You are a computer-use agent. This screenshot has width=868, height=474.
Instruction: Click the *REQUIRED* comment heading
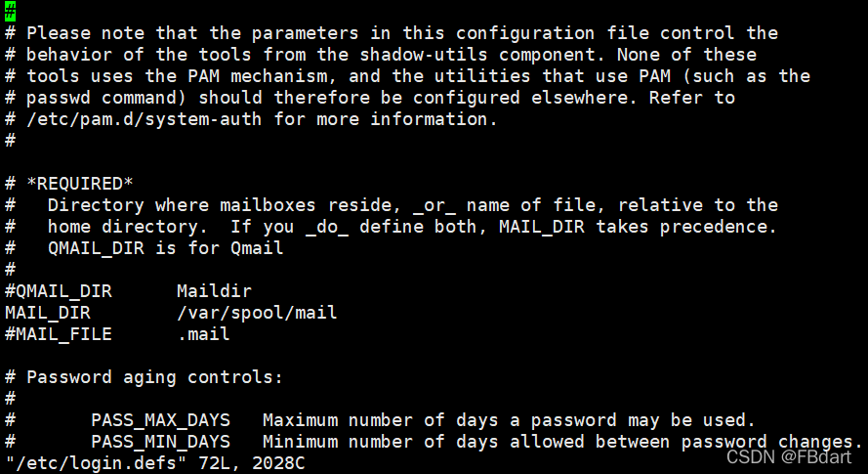pos(80,184)
